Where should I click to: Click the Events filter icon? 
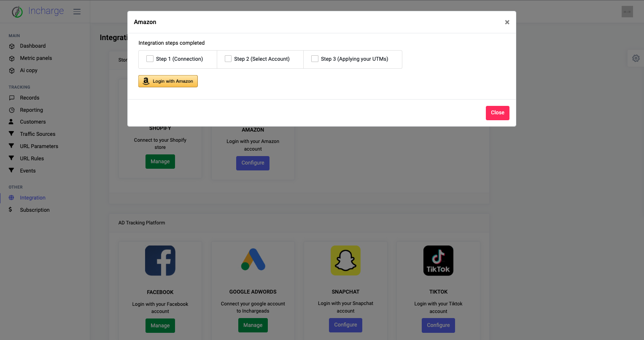11,170
